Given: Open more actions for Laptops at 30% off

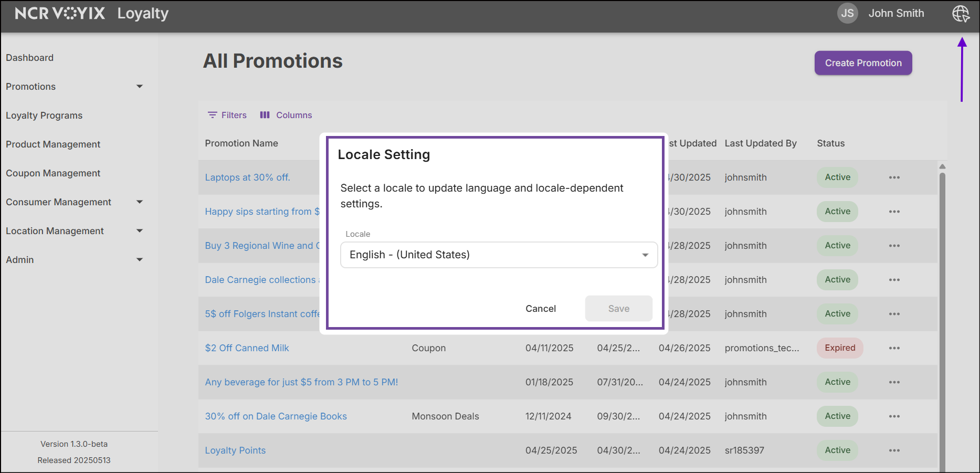Looking at the screenshot, I should [894, 177].
